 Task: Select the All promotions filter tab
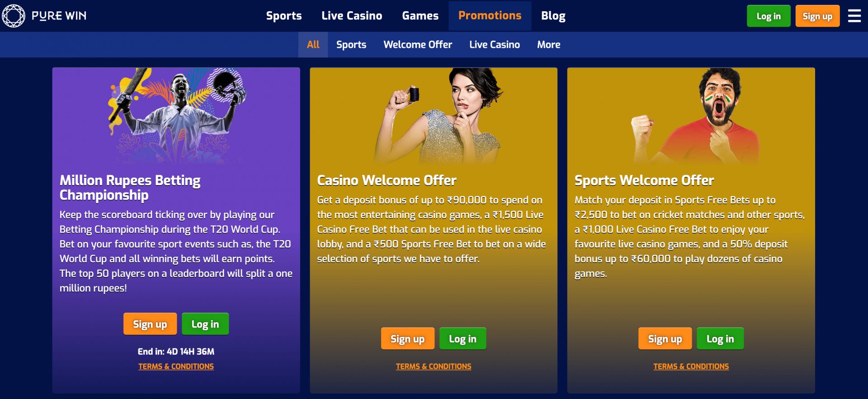pos(313,44)
